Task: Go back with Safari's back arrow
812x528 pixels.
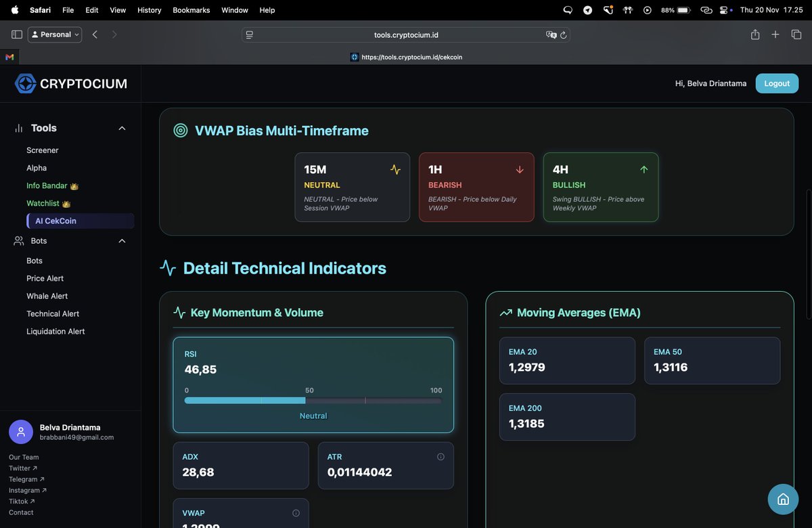Action: (95, 35)
